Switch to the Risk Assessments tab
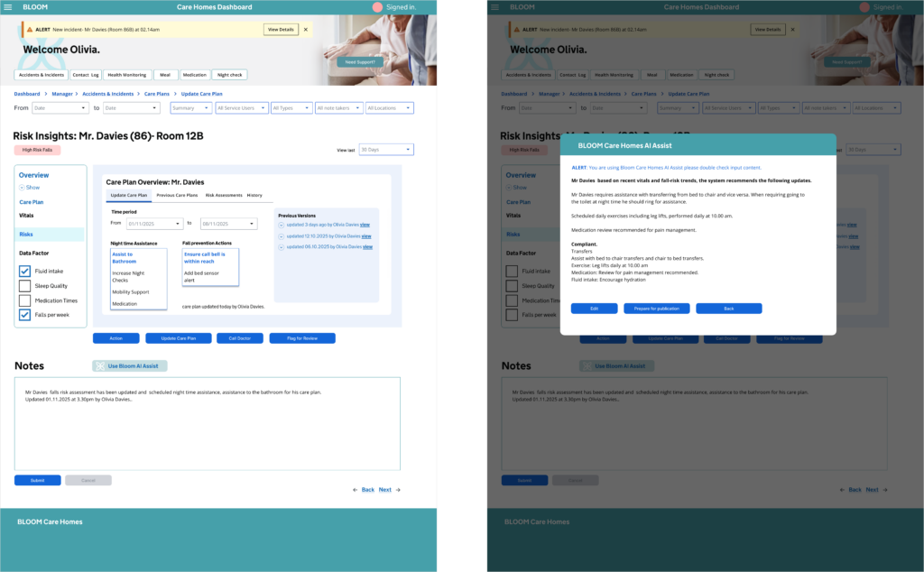The image size is (924, 572). tap(224, 195)
